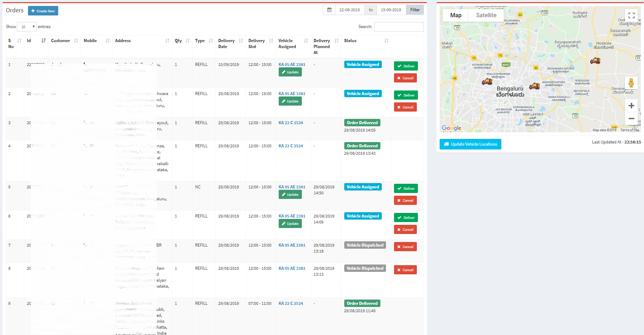Click truck marker near Hoskote on map
This screenshot has width=644, height=335.
(x=595, y=61)
